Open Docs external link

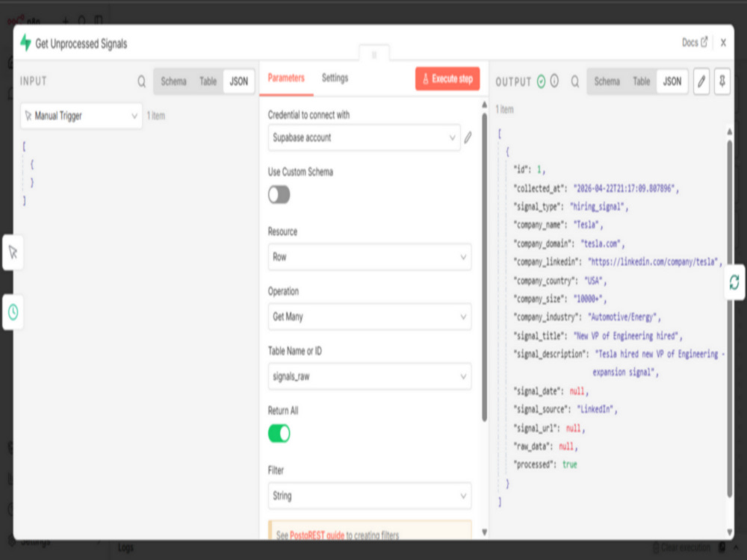point(695,43)
